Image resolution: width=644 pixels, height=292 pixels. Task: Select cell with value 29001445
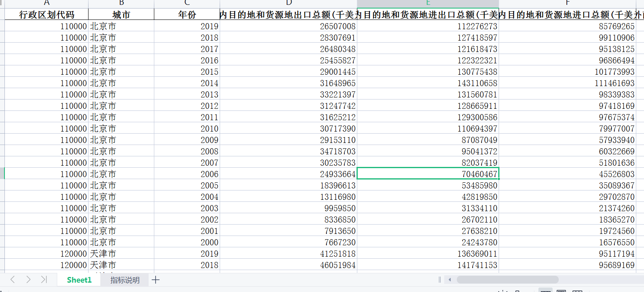tap(288, 71)
